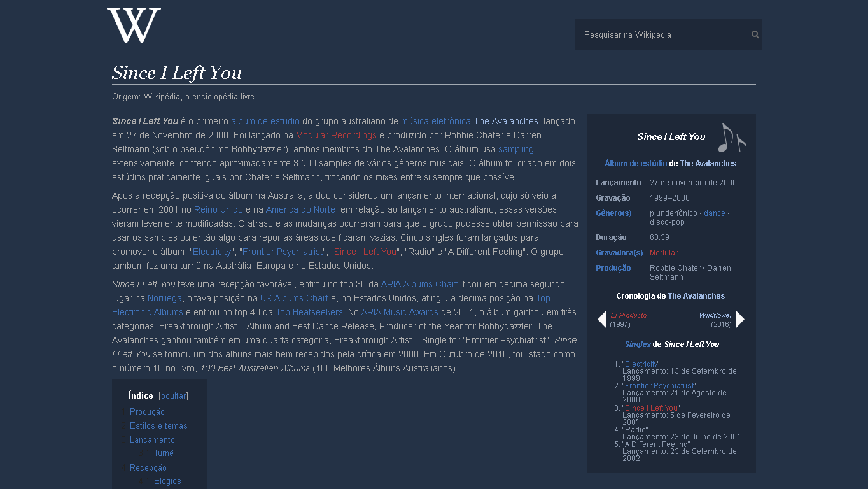Open the UK Albums Chart link
The height and width of the screenshot is (489, 868).
(295, 298)
